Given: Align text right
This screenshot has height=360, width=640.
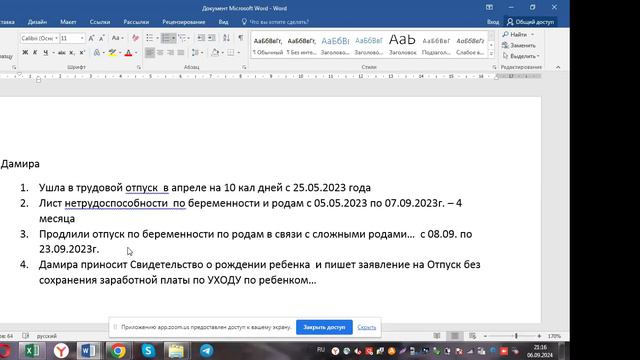Looking at the screenshot, I should pos(170,52).
